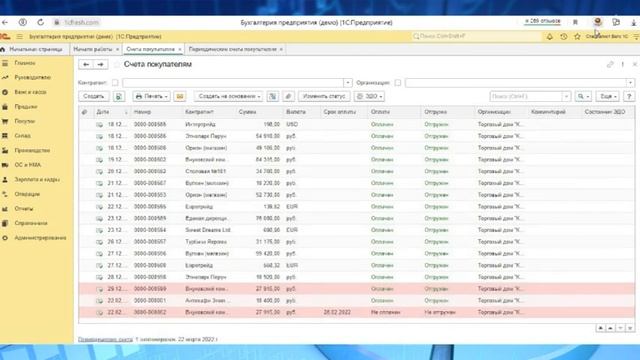Image resolution: width=640 pixels, height=360 pixels.
Task: Click the copy document icon next to Создать
Action: coord(119,96)
